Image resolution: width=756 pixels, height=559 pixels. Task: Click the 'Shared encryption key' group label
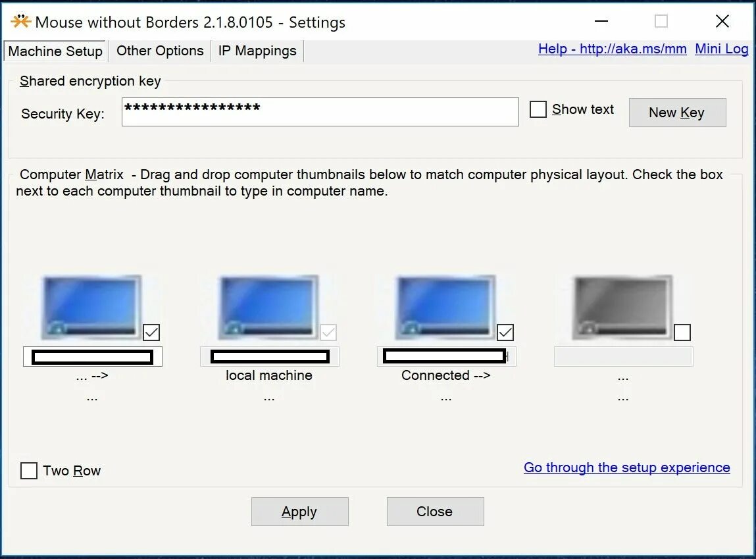click(x=90, y=81)
